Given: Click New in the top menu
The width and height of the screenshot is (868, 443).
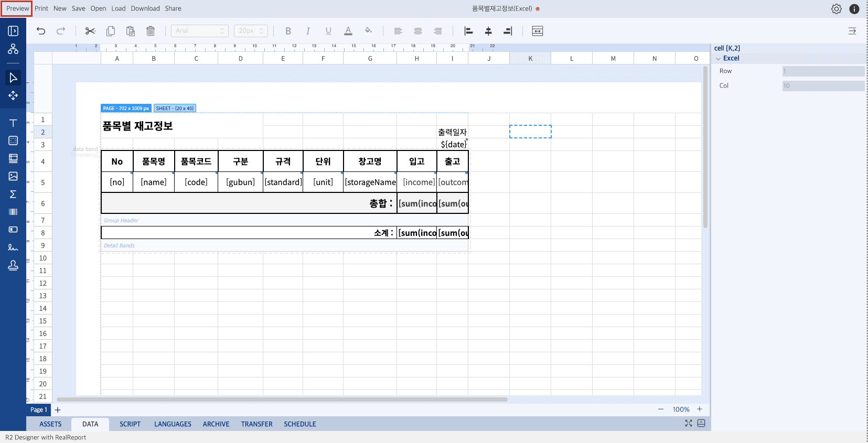Looking at the screenshot, I should (60, 8).
